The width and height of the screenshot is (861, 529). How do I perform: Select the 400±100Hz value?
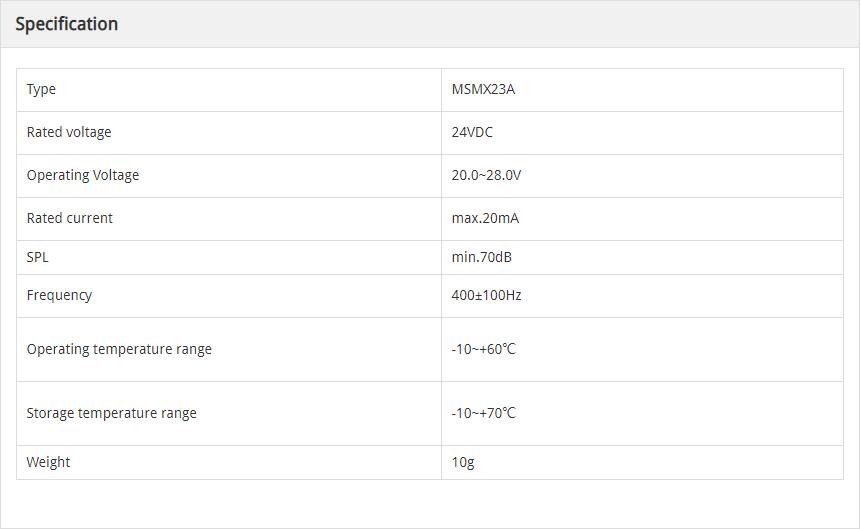486,296
